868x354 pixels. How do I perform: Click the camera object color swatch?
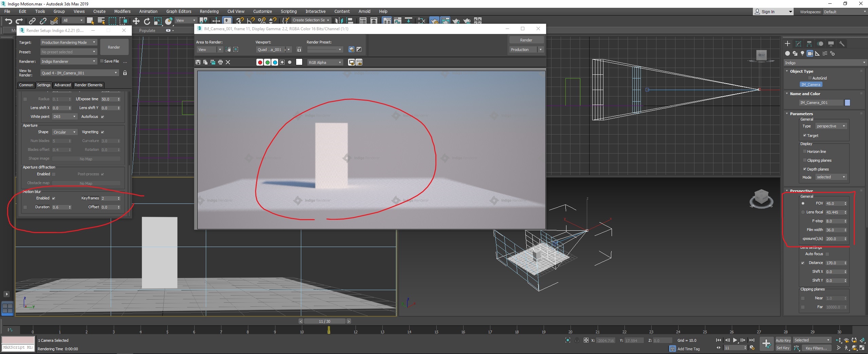pos(847,103)
